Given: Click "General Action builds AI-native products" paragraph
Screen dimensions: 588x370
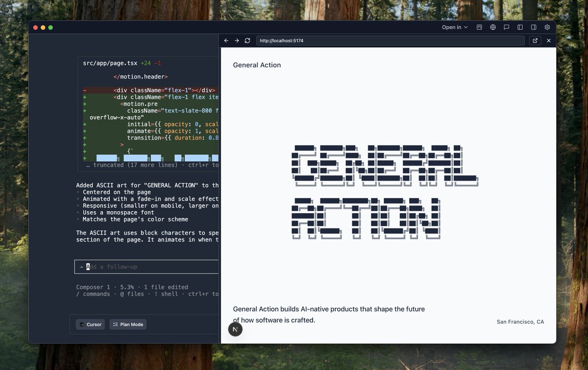Looking at the screenshot, I should pyautogui.click(x=329, y=315).
